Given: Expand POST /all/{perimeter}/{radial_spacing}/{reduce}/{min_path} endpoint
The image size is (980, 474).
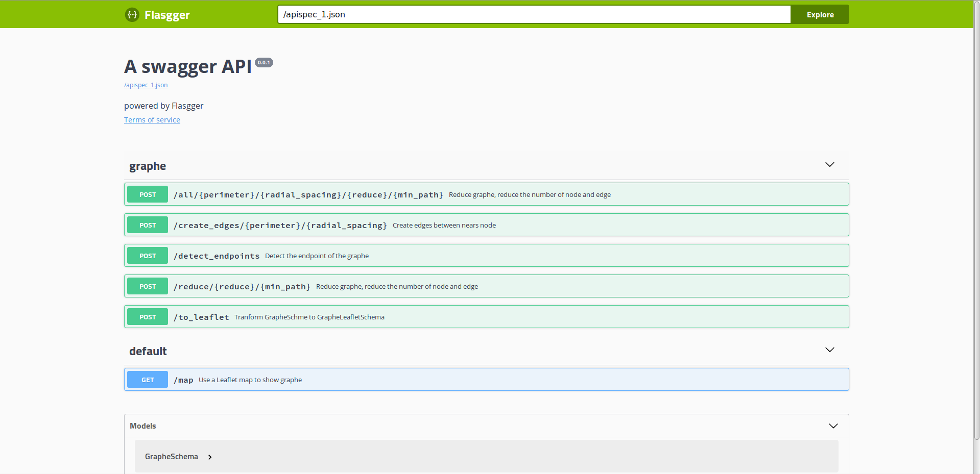Looking at the screenshot, I should pyautogui.click(x=487, y=194).
